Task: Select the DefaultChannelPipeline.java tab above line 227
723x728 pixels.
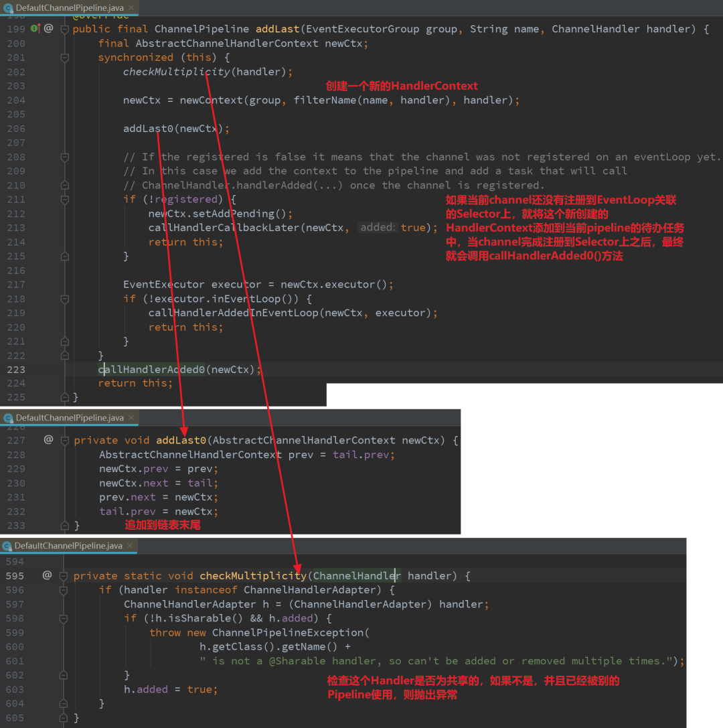Action: [69, 417]
